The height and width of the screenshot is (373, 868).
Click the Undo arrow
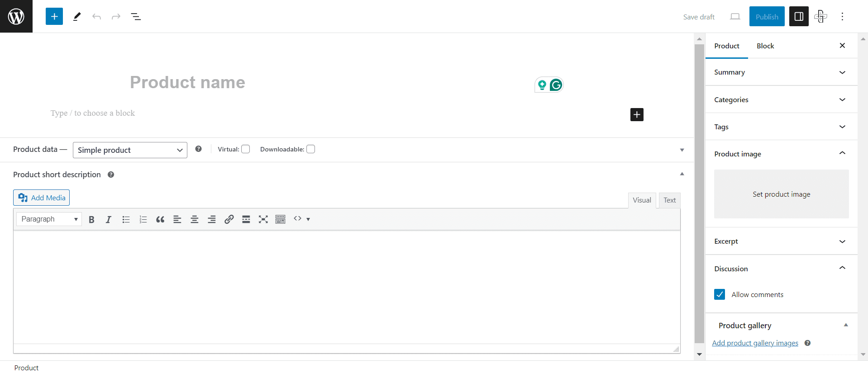(x=96, y=17)
